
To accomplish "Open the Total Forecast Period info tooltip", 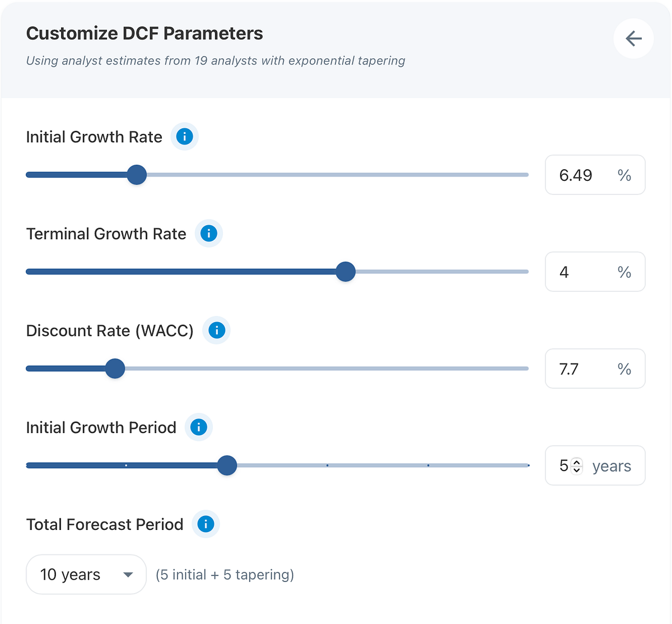I will (x=205, y=524).
